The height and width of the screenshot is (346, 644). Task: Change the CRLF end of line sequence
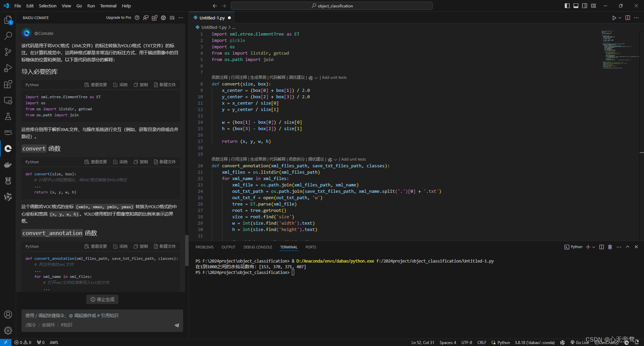482,343
